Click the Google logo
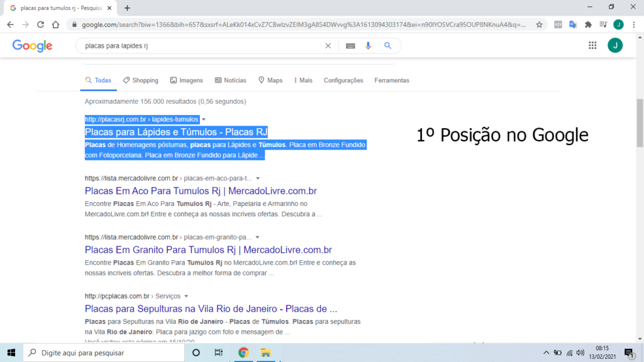The width and height of the screenshot is (644, 362). 32,46
